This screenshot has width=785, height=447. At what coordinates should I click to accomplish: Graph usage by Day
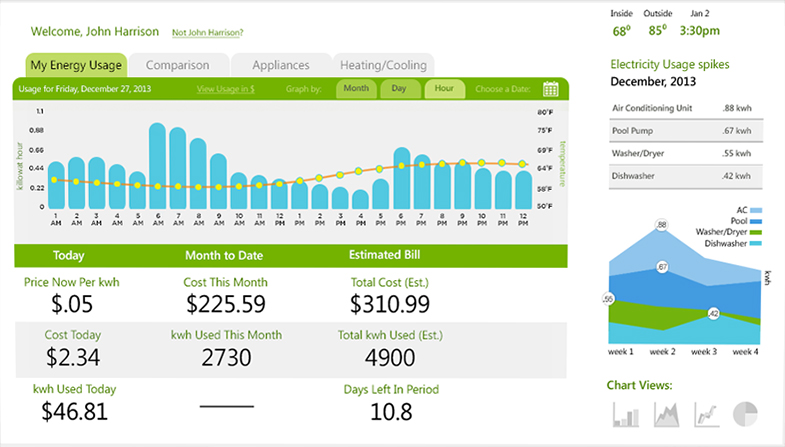pyautogui.click(x=399, y=89)
